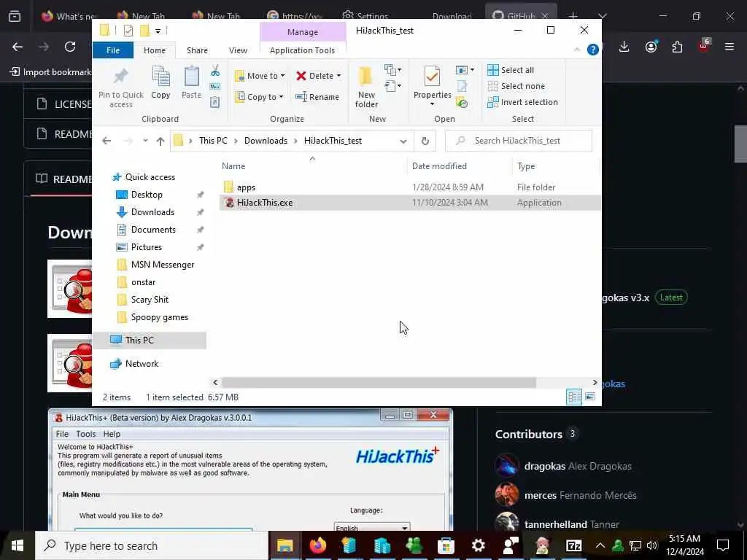This screenshot has width=747, height=560.
Task: Open Downloads in the navigation pane
Action: 152,212
